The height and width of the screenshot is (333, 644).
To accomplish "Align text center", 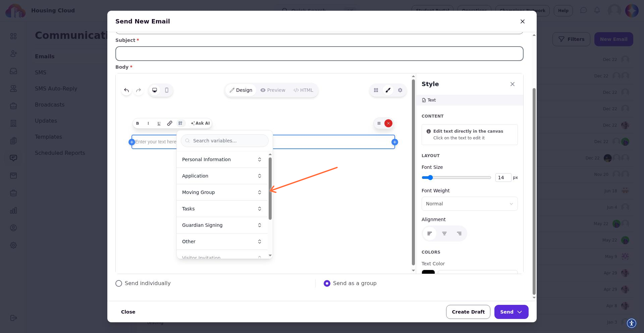I will [444, 234].
